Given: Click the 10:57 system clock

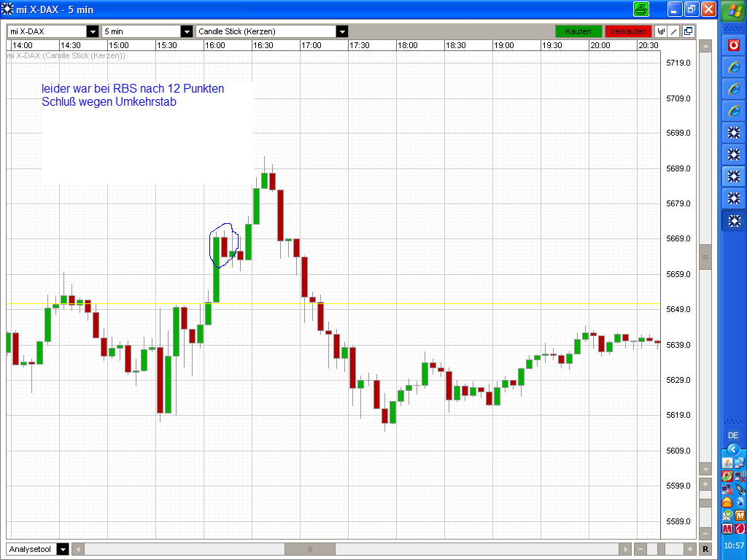Looking at the screenshot, I should (x=734, y=545).
